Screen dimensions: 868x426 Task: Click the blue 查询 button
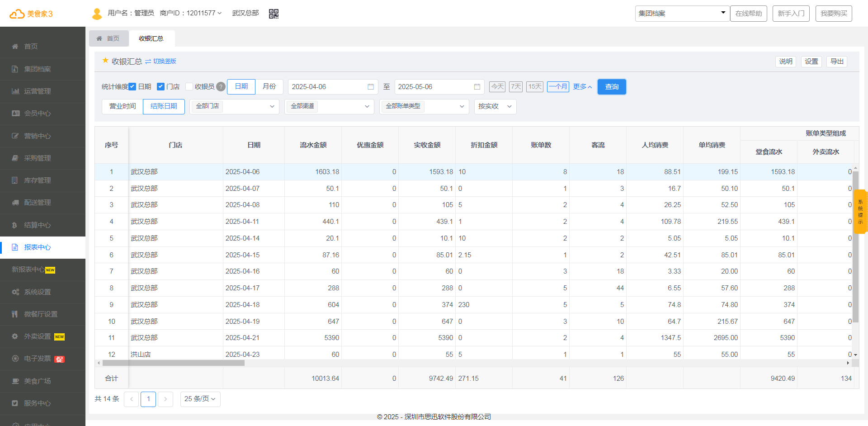(612, 87)
